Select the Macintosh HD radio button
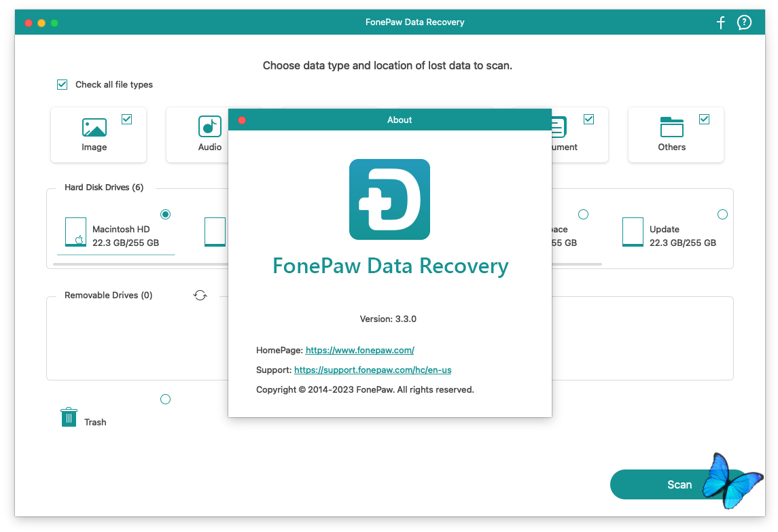Screen dimensions: 778x532 [165, 215]
